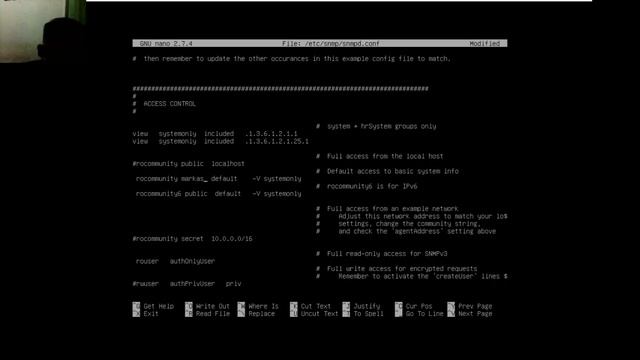The width and height of the screenshot is (640, 360).
Task: Click the 'Full read-only access for SNMPv3' comment
Action: (382, 254)
